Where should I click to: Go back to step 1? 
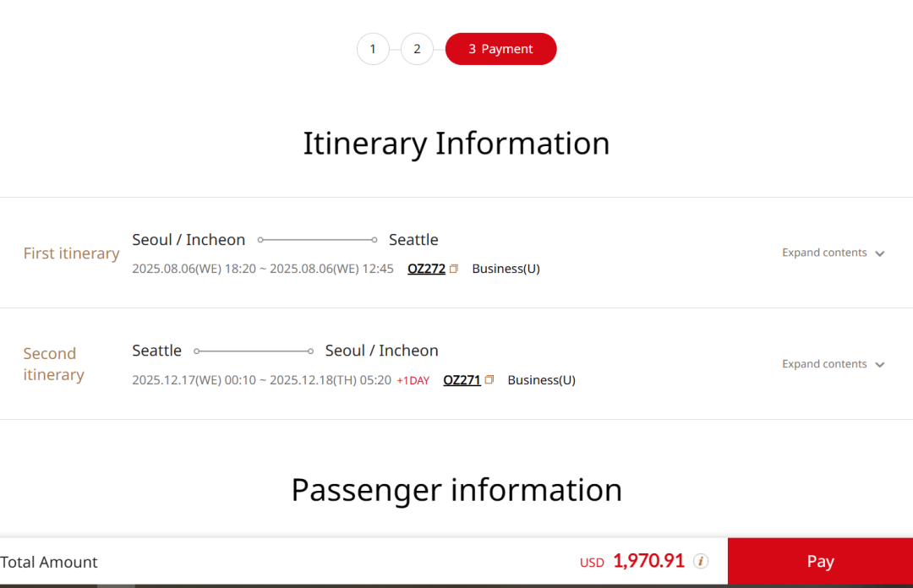(x=373, y=49)
